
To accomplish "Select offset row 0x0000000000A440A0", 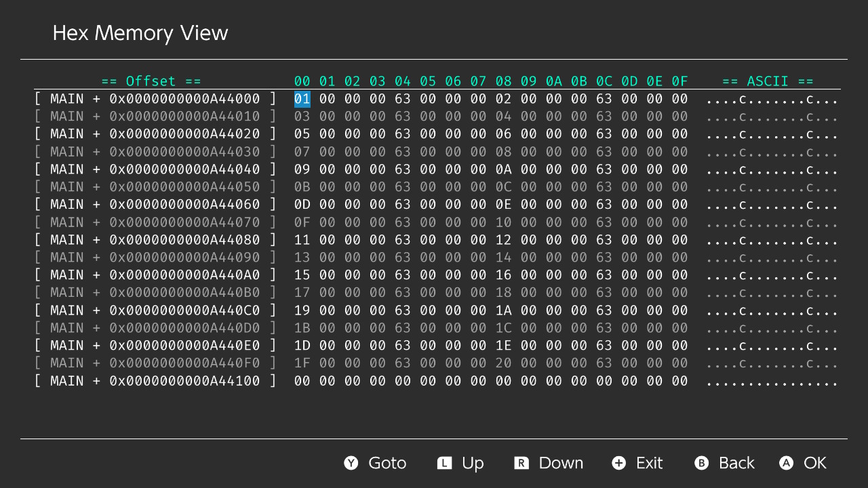I will 155,275.
